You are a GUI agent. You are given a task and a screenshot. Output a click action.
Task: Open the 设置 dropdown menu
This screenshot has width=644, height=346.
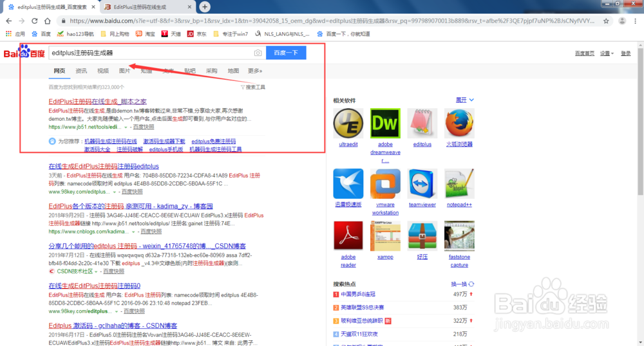(607, 53)
